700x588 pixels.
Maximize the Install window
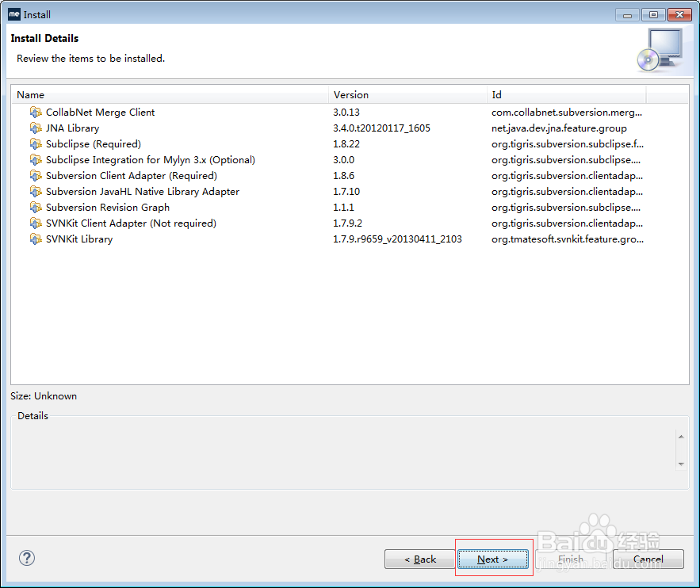(653, 15)
